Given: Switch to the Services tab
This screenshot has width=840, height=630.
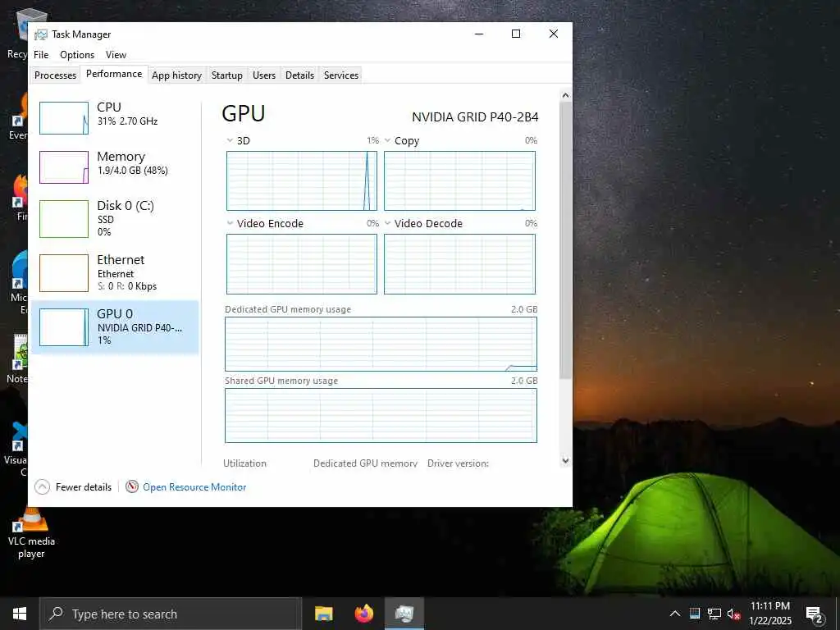Looking at the screenshot, I should click(x=341, y=75).
